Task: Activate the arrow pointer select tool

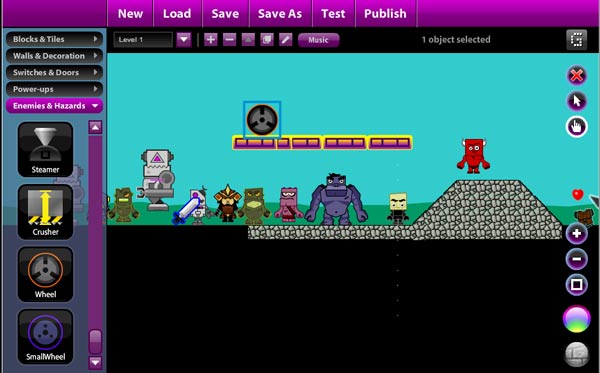Action: (x=577, y=101)
